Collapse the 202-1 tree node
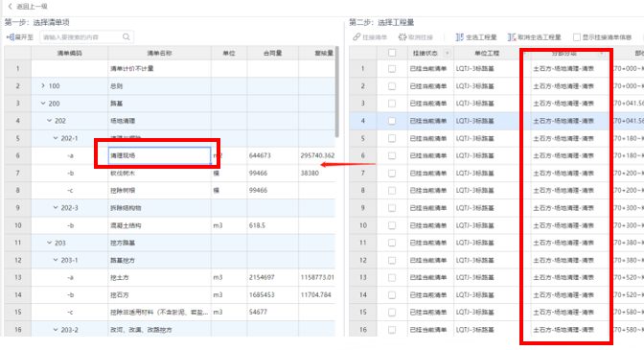644x350 pixels. tap(56, 138)
